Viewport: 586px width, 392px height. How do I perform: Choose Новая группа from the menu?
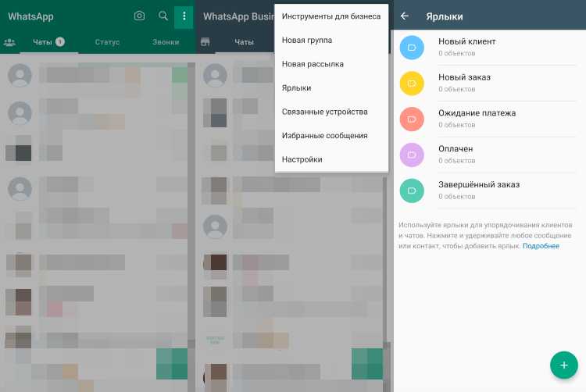[331, 40]
